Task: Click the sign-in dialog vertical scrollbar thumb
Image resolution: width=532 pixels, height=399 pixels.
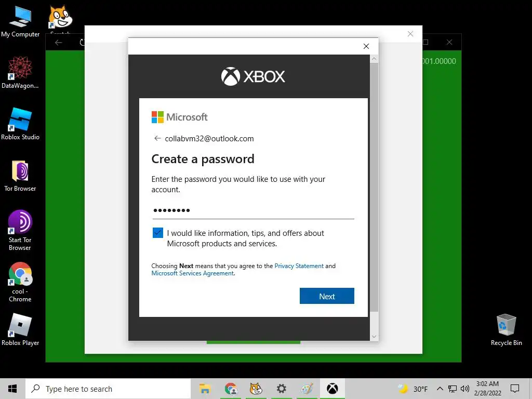Action: (x=374, y=187)
